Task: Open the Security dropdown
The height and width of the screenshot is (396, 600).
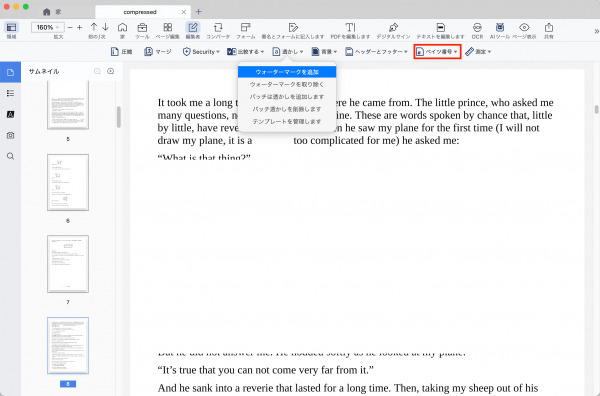Action: [201, 52]
